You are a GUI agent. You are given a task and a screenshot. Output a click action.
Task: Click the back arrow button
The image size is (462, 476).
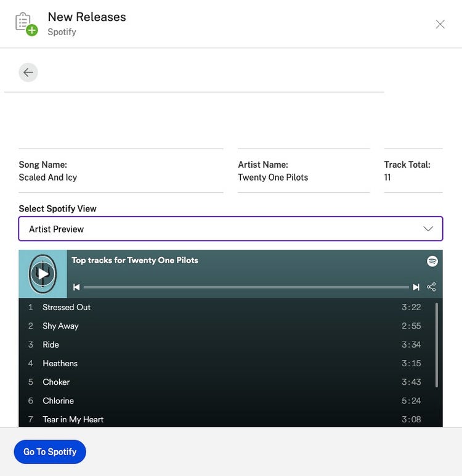coord(28,73)
